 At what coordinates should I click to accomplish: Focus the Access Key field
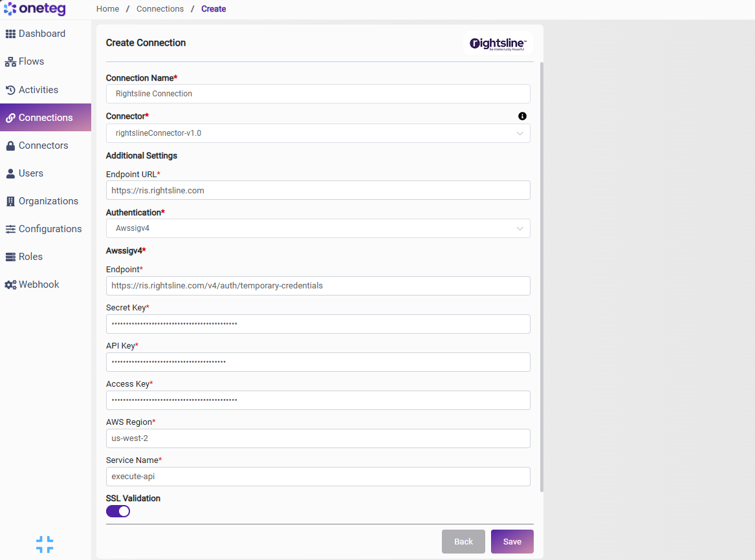click(318, 400)
